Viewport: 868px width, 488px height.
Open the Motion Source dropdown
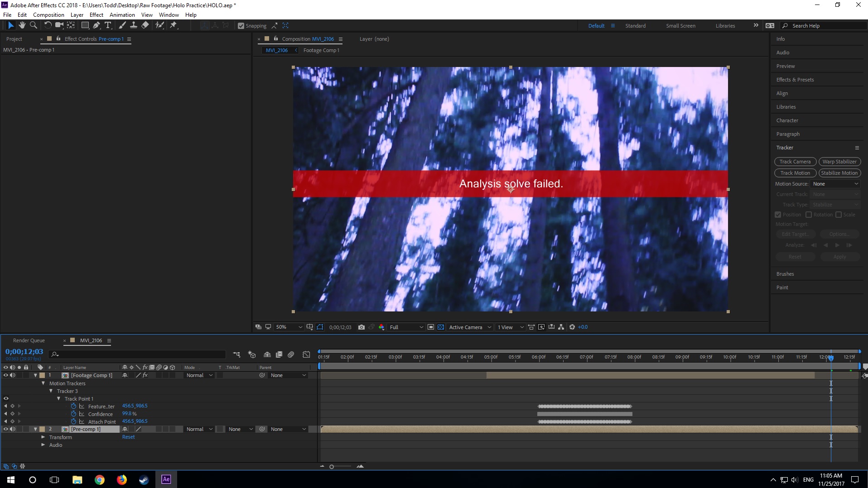pos(835,184)
